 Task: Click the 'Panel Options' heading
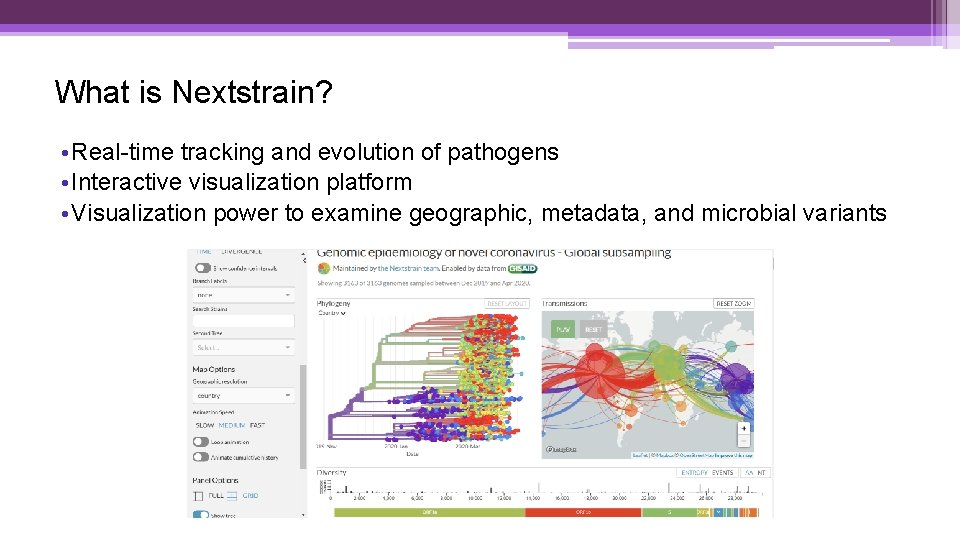(216, 481)
